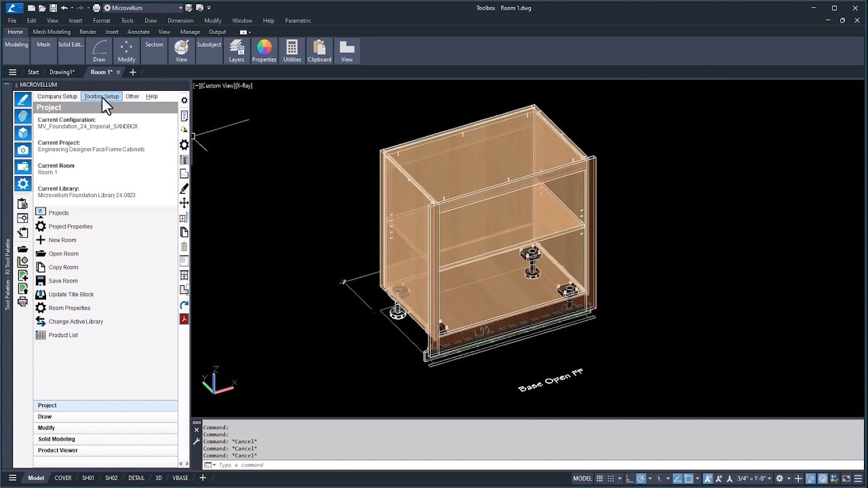Click Update Title Block option
This screenshot has width=868, height=488.
click(x=71, y=294)
